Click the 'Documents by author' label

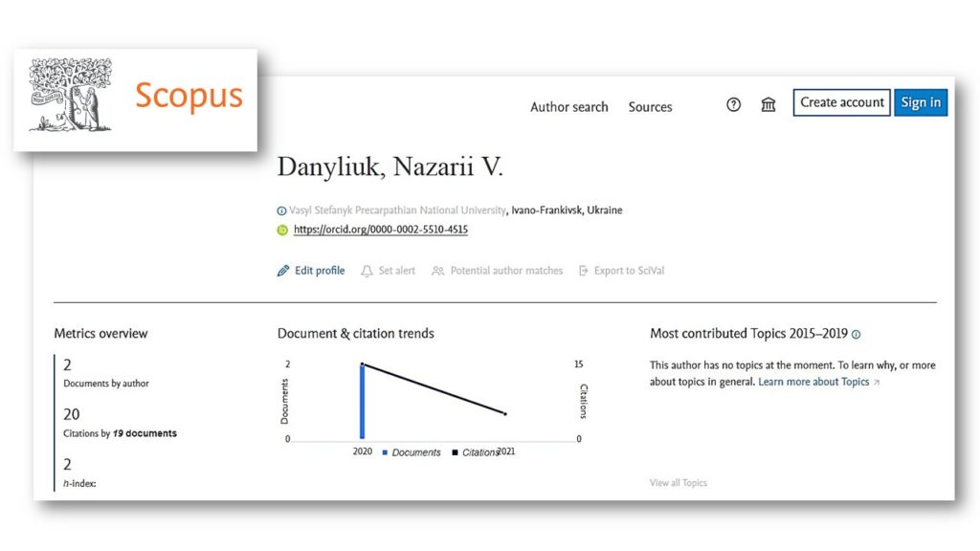coord(106,384)
